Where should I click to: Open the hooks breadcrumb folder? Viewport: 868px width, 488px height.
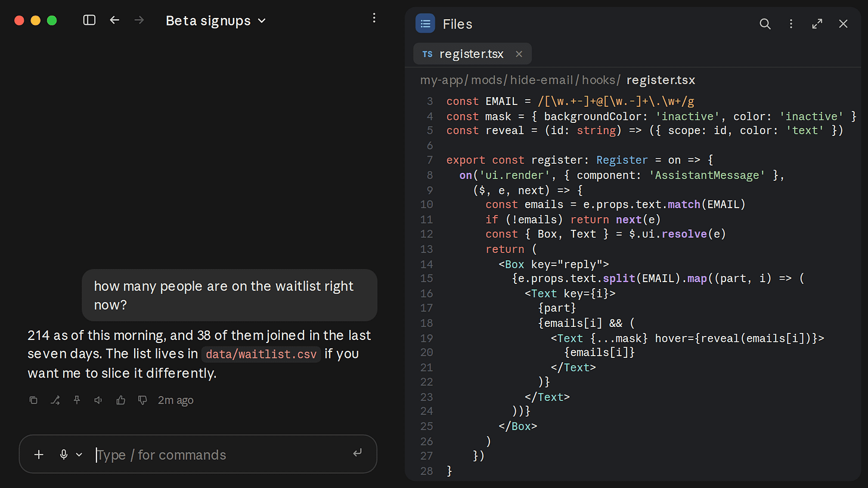pyautogui.click(x=599, y=80)
